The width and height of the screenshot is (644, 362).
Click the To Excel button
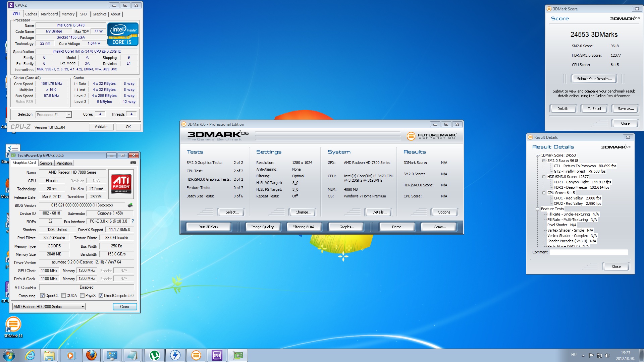pos(594,109)
